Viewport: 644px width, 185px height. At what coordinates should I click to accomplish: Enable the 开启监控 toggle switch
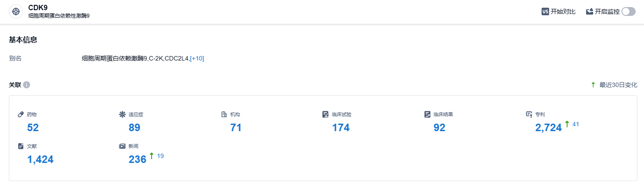pos(628,12)
